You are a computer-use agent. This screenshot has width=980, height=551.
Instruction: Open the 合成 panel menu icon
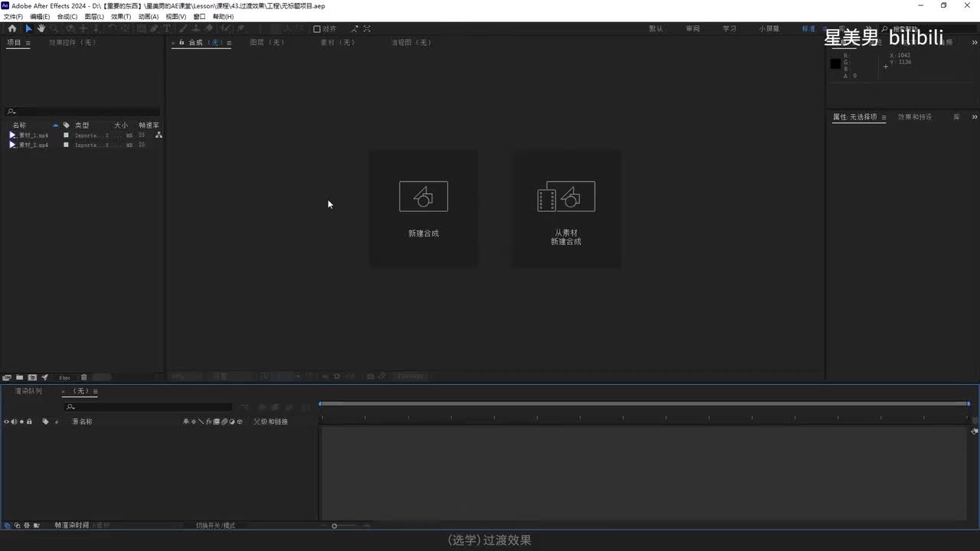[228, 43]
